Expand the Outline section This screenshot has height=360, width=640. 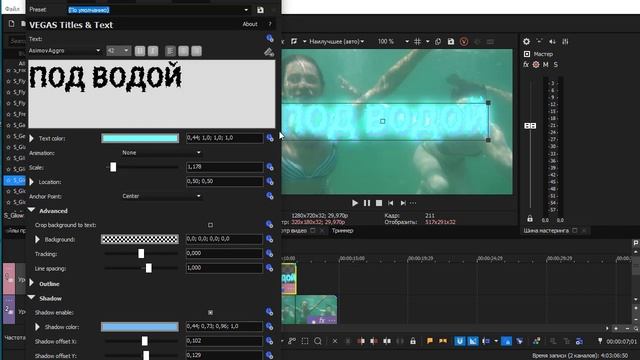pos(31,283)
